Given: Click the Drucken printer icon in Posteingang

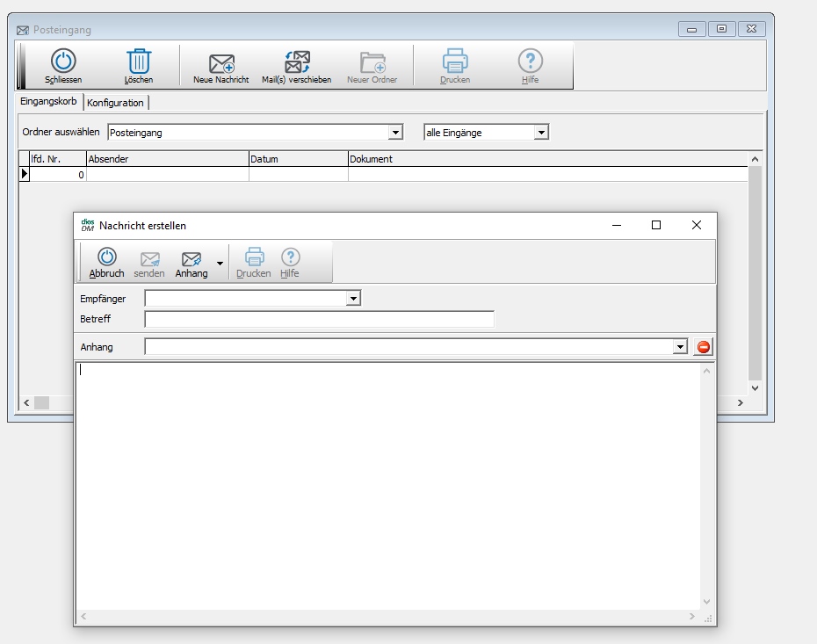Looking at the screenshot, I should click(455, 62).
